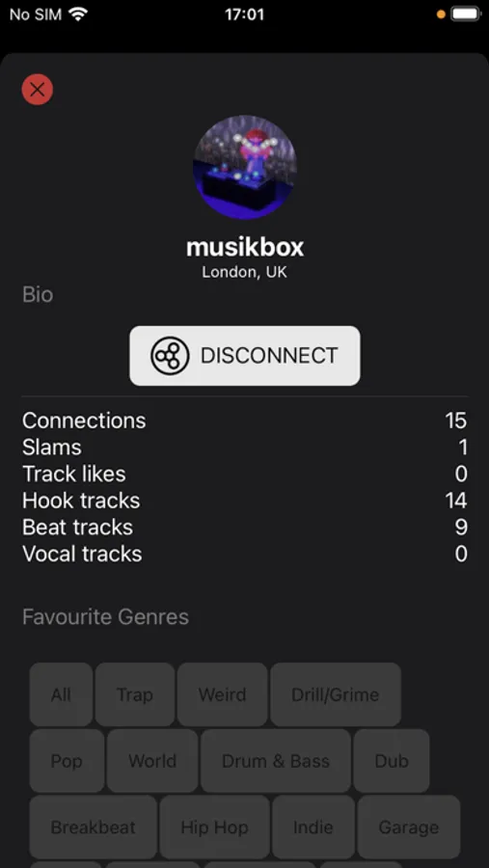
Task: Tap the battery icon in the status bar
Action: 465,14
